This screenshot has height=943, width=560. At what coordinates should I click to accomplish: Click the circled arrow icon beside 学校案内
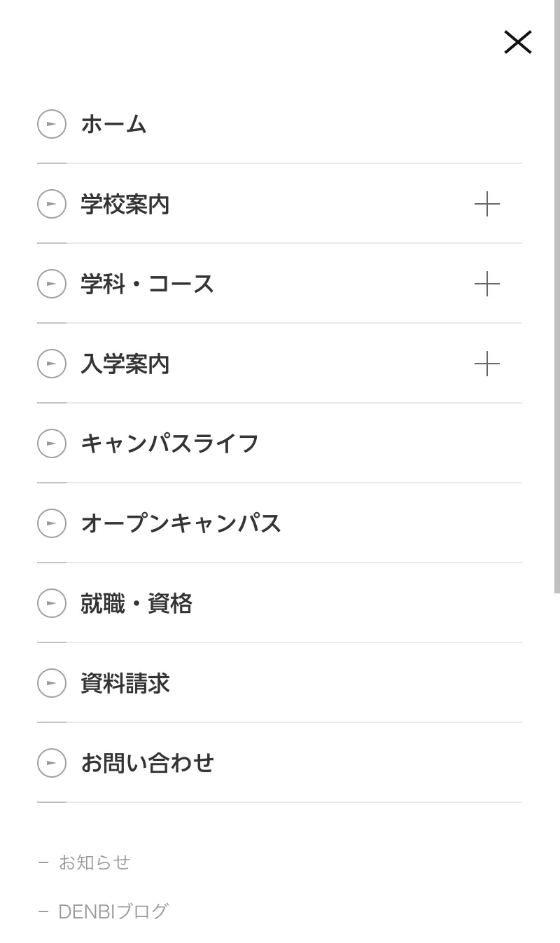(52, 204)
